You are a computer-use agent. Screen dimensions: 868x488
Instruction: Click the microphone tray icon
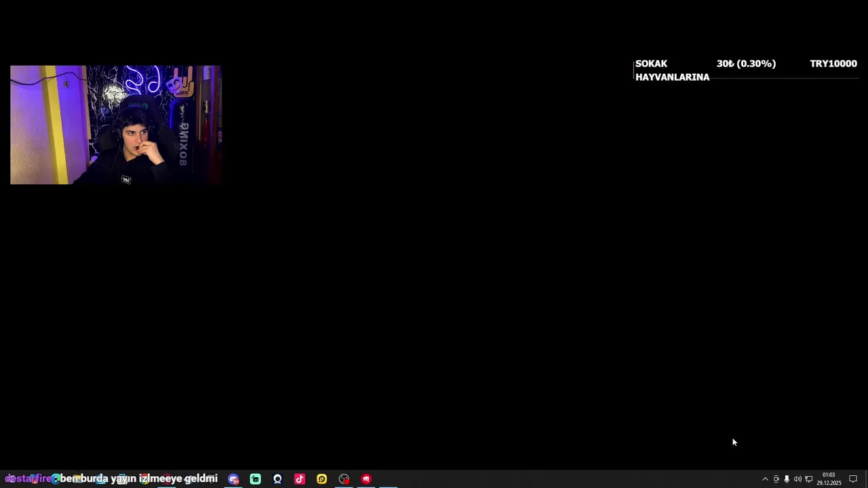(787, 479)
